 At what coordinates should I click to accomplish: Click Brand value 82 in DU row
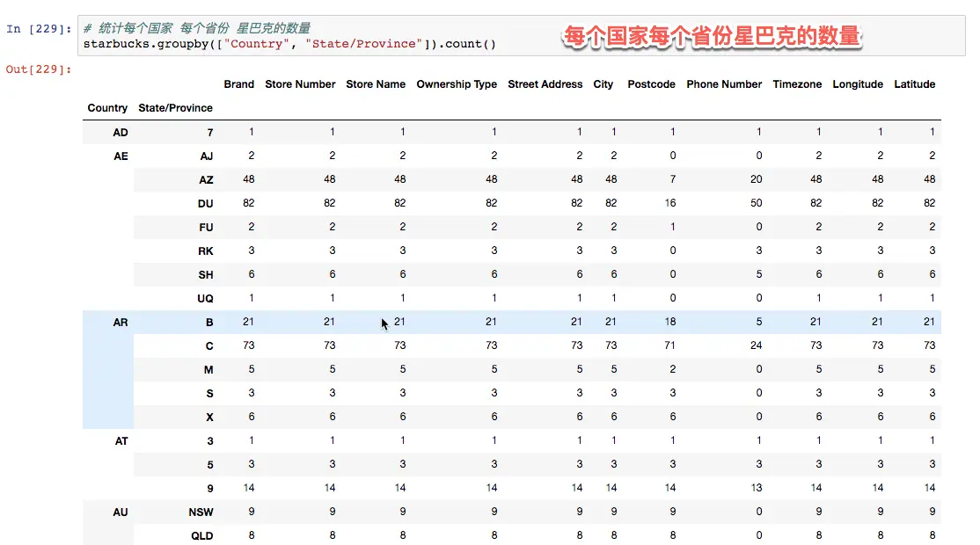[249, 203]
